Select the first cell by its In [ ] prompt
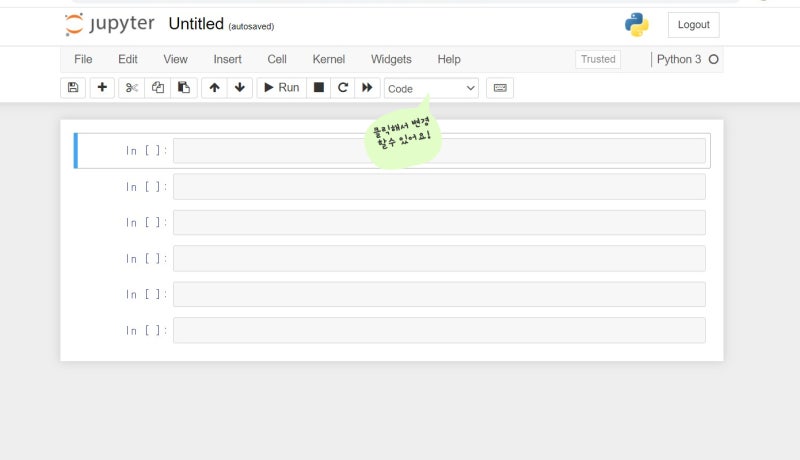800x460 pixels. [x=146, y=150]
